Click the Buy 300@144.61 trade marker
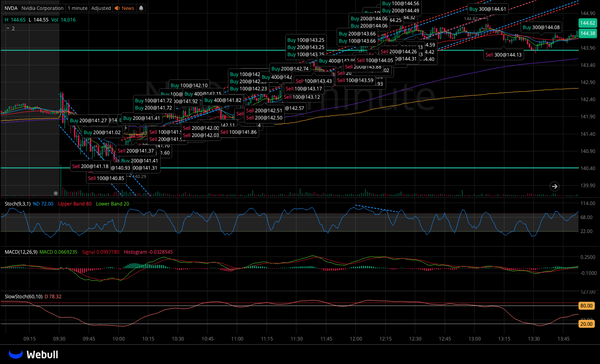600x364 pixels. tap(488, 9)
